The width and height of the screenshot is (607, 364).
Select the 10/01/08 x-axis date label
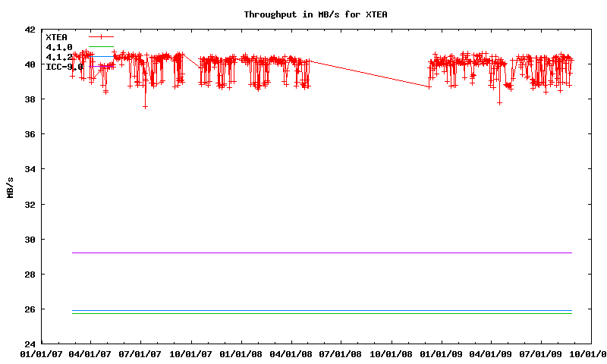click(x=392, y=353)
